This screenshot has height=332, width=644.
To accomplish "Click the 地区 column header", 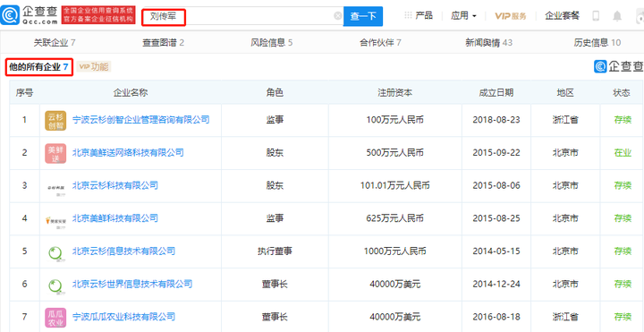I will (x=565, y=92).
